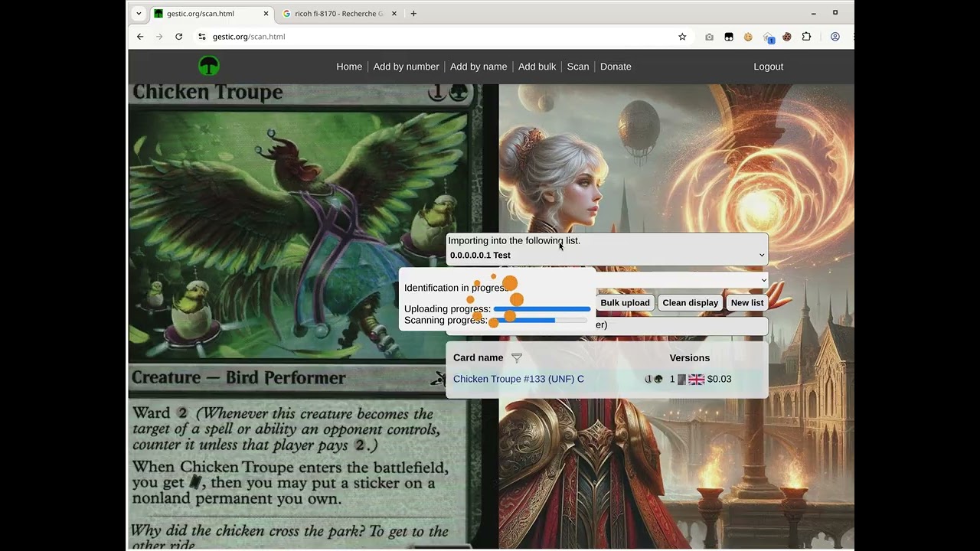Click the Clean display button
This screenshot has width=980, height=551.
691,303
